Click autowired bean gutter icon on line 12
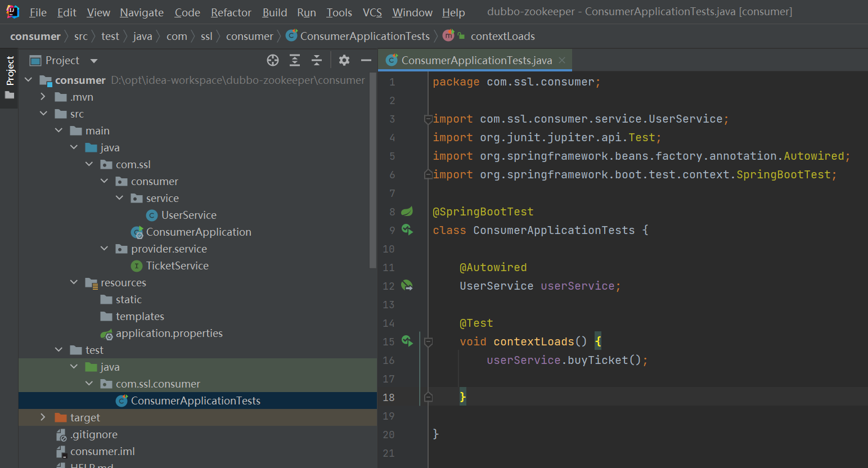The height and width of the screenshot is (468, 868). click(407, 286)
